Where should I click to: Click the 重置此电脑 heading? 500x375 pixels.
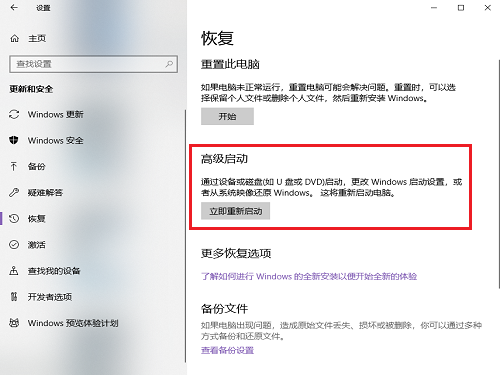(x=230, y=64)
